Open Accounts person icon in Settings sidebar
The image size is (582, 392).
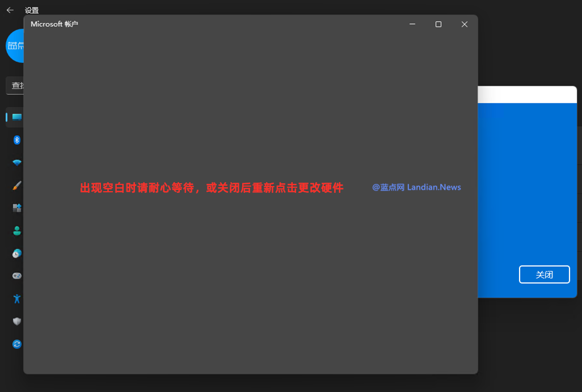[x=16, y=231]
